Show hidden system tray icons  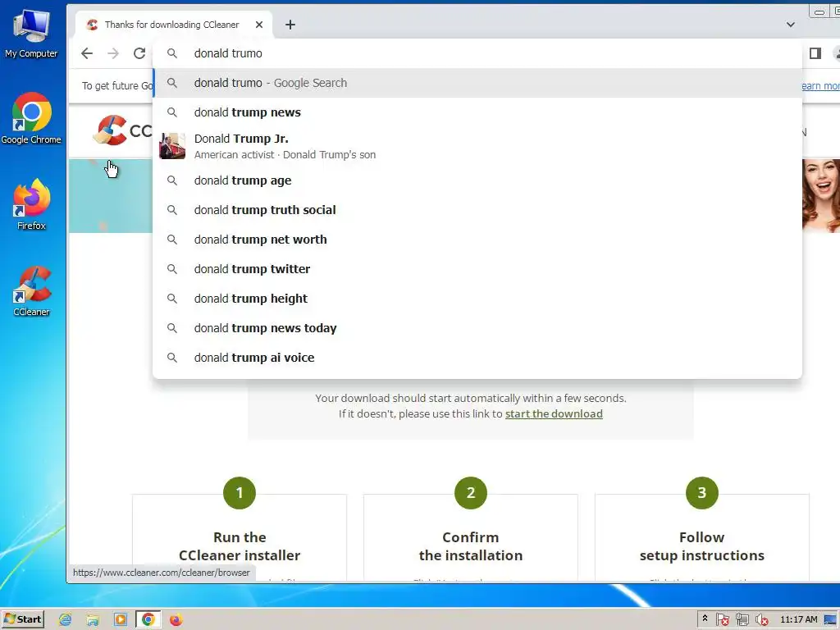coord(705,619)
